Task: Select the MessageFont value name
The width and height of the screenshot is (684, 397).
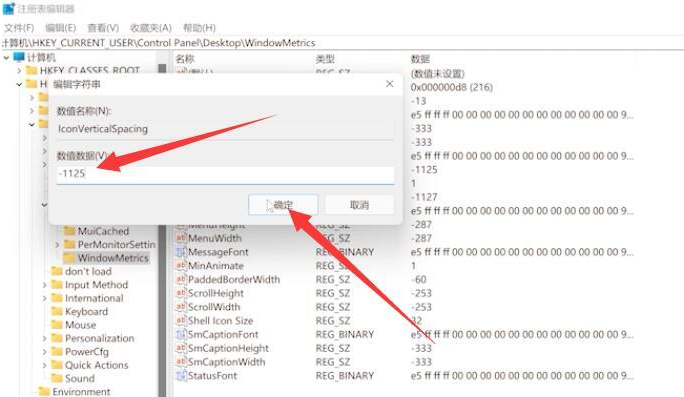Action: pyautogui.click(x=218, y=252)
